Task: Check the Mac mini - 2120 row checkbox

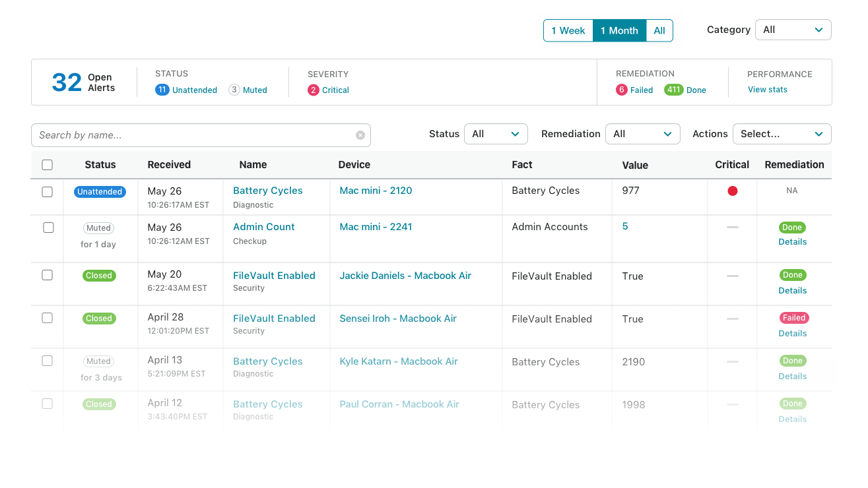Action: tap(48, 192)
